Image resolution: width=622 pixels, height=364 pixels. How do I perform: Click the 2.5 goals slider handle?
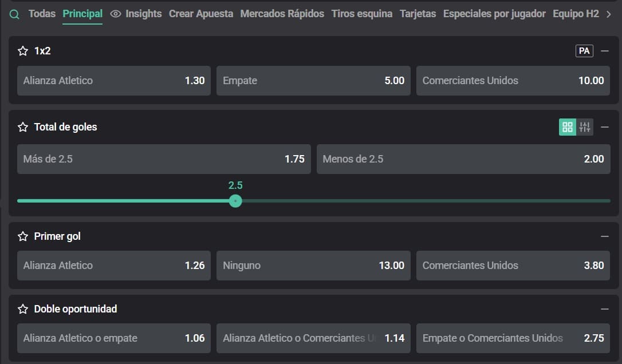tap(235, 201)
